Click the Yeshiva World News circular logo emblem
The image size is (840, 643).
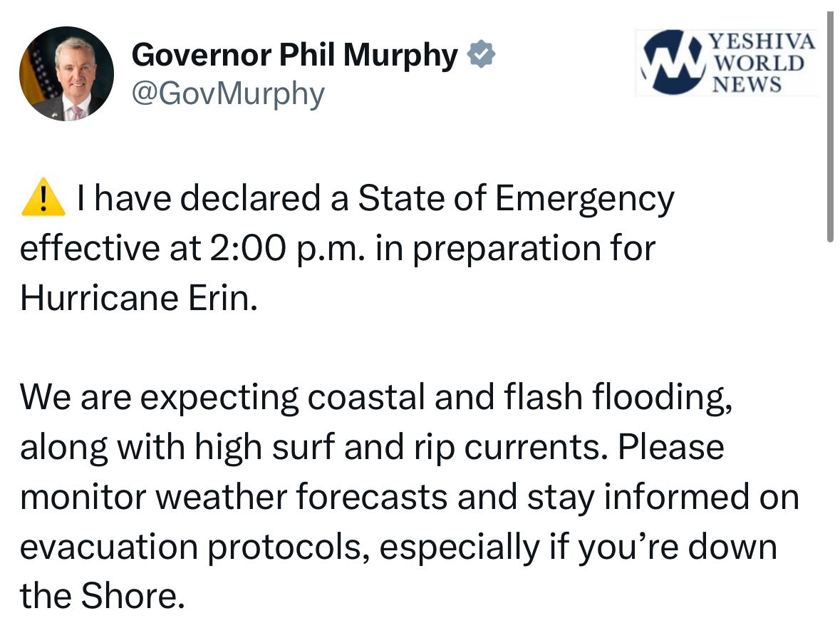click(671, 63)
